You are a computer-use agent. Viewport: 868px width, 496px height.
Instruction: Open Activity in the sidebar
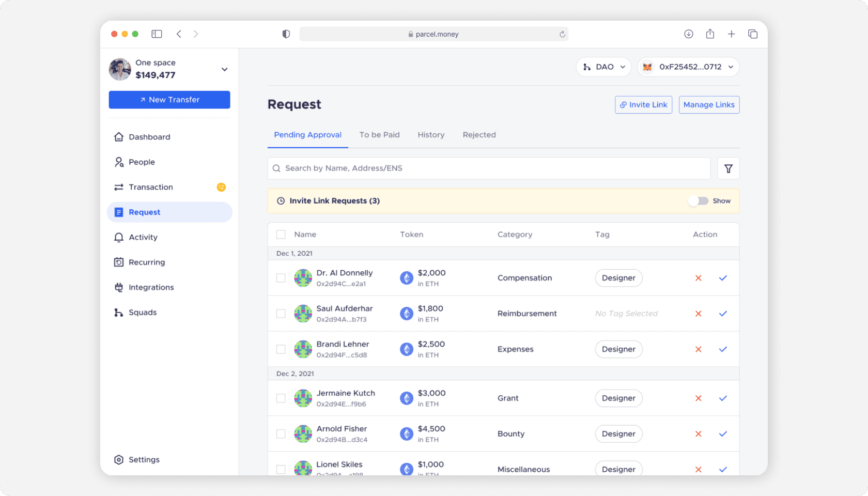tap(169, 237)
